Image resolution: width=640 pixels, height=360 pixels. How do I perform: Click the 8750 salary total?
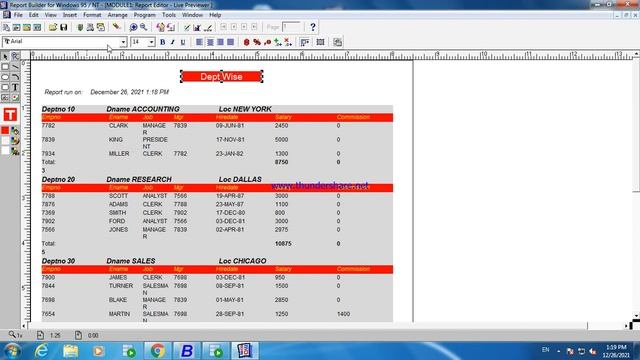click(282, 162)
